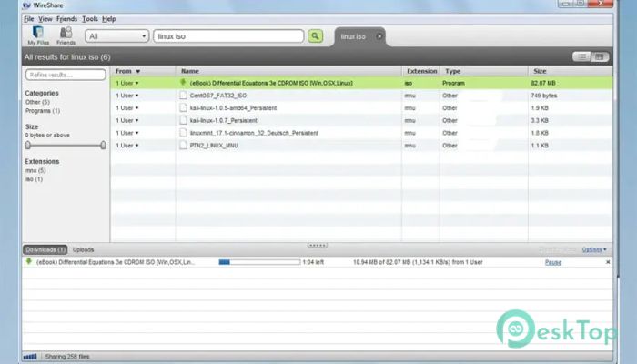Switch to the Downloads (1) tab
Image resolution: width=637 pixels, height=364 pixels.
click(45, 249)
